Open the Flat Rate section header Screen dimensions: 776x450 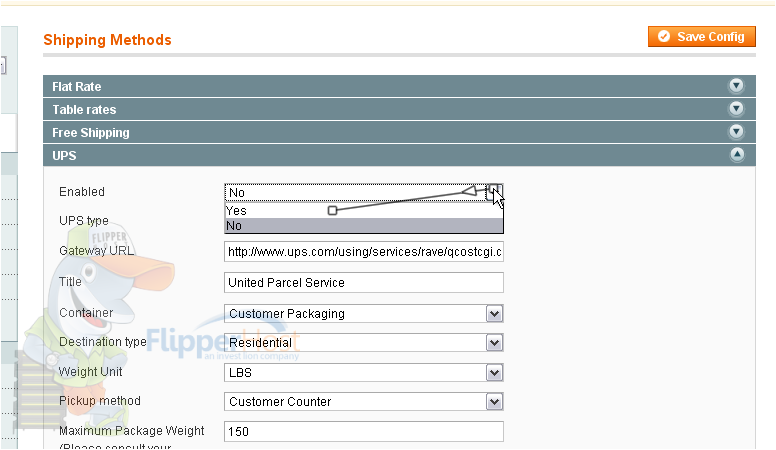point(399,86)
